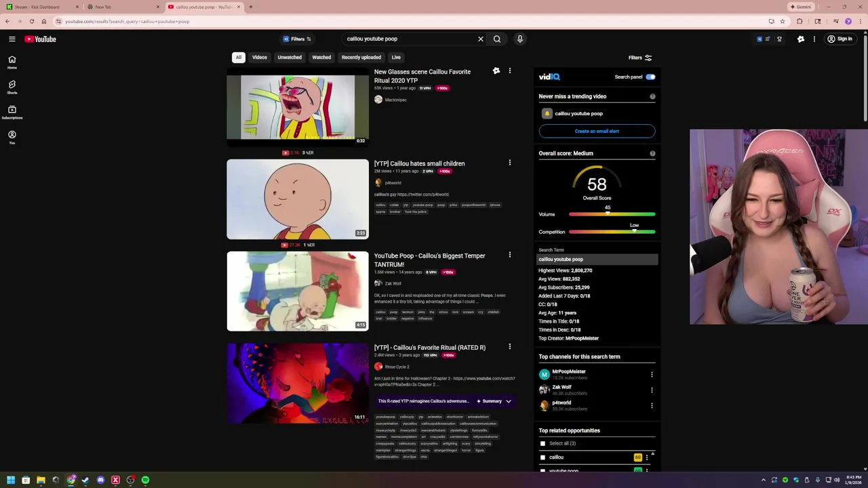Check the caillou opportunity checkbox
Viewport: 868px width, 488px height.
[542, 457]
